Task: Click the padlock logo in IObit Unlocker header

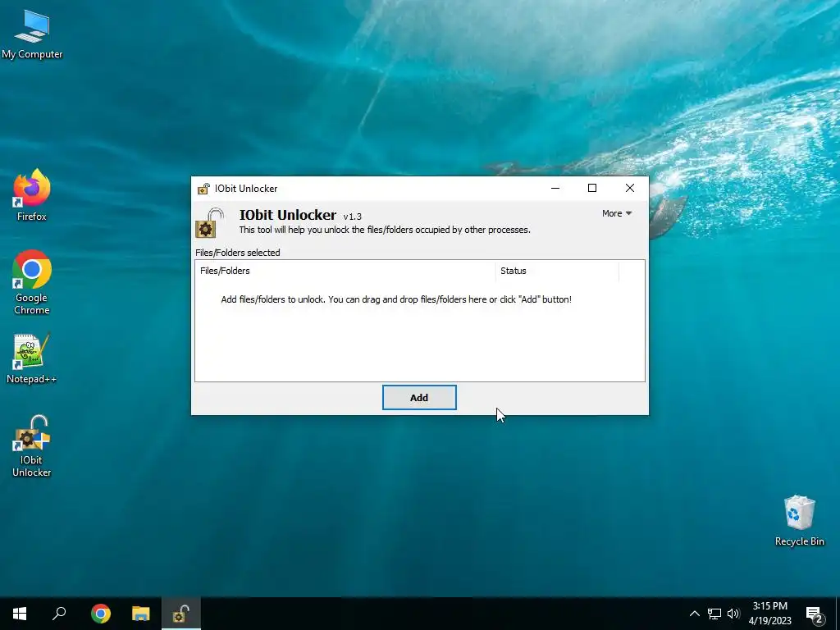Action: click(x=209, y=223)
